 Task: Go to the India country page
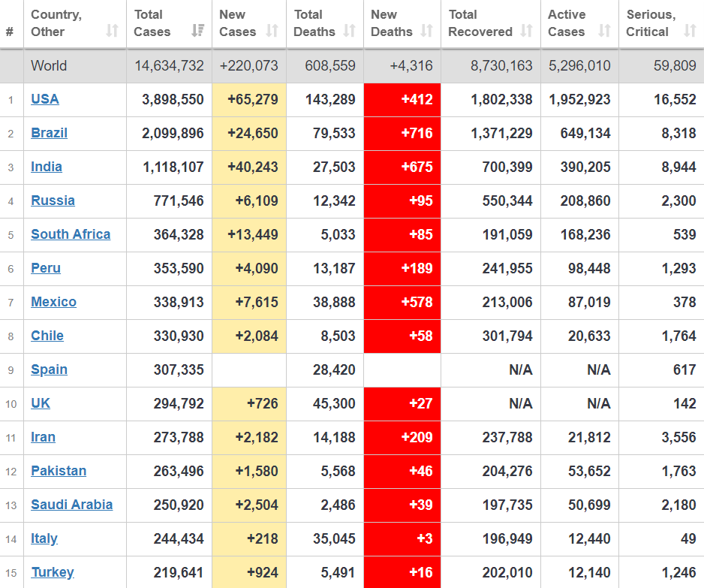point(47,167)
